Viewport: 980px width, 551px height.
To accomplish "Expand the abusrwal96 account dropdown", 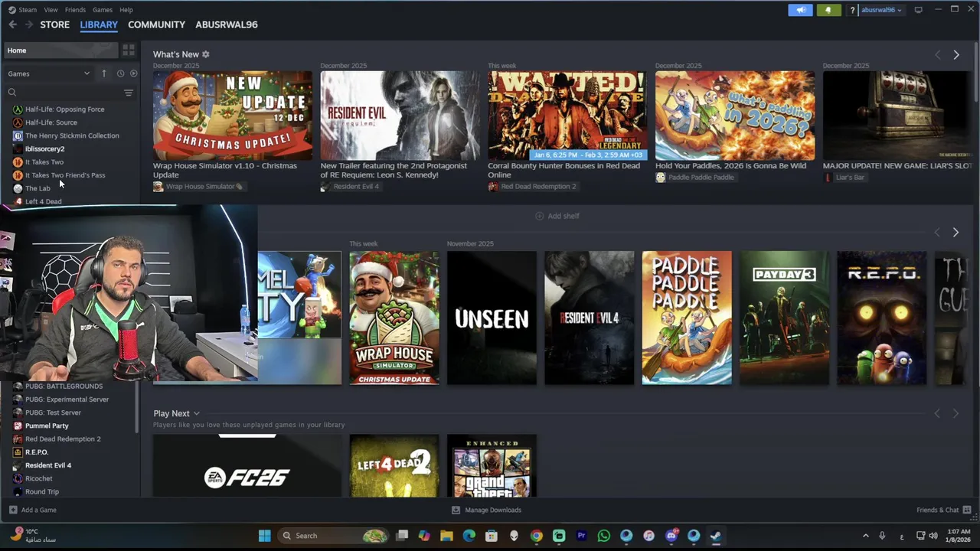I will 882,10.
